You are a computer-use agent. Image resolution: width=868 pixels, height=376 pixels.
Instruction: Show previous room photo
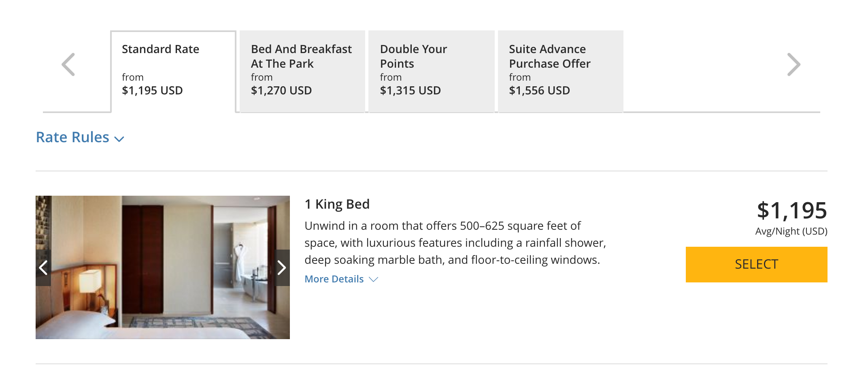pyautogui.click(x=43, y=267)
